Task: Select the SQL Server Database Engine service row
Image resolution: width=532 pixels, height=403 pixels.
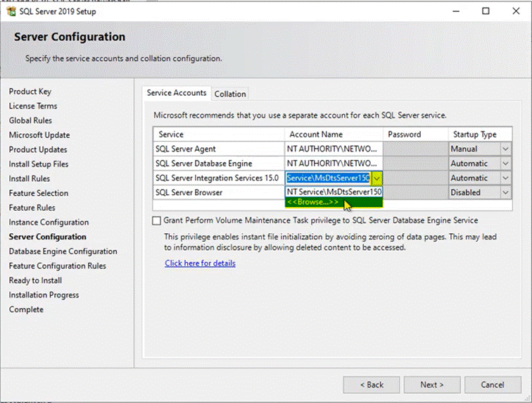Action: 219,163
